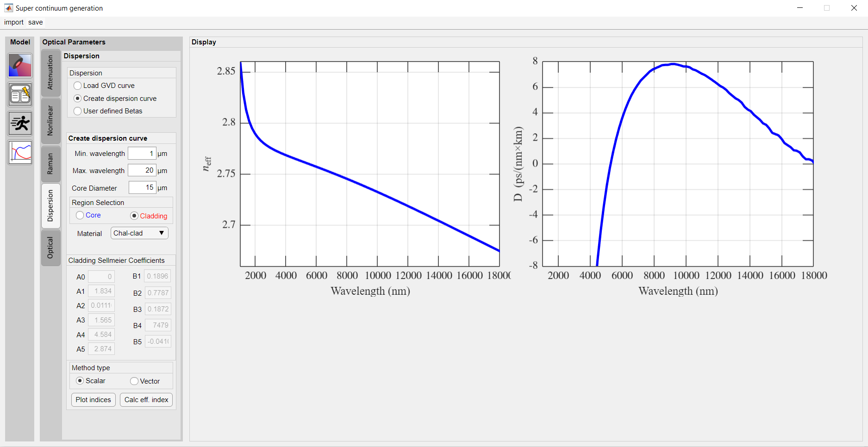Open the import menu
868x447 pixels.
point(14,22)
